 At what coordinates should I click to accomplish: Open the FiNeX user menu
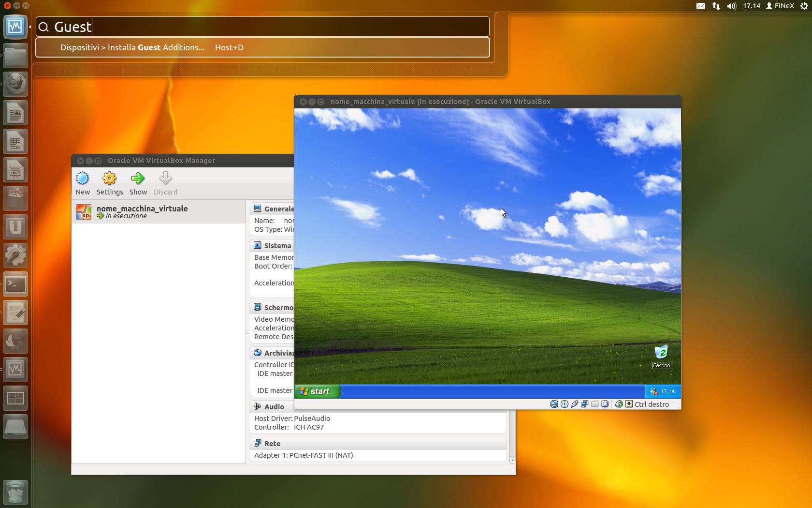point(780,6)
